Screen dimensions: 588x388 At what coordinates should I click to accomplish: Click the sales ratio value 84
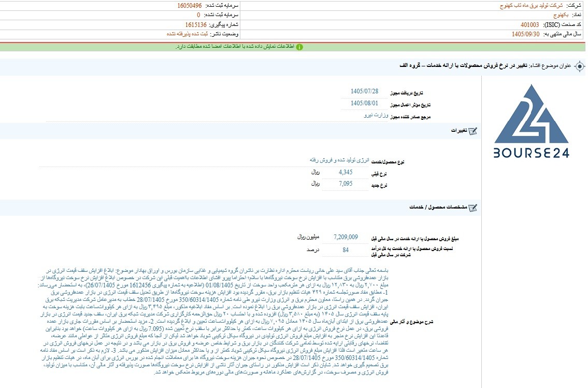tap(346, 250)
